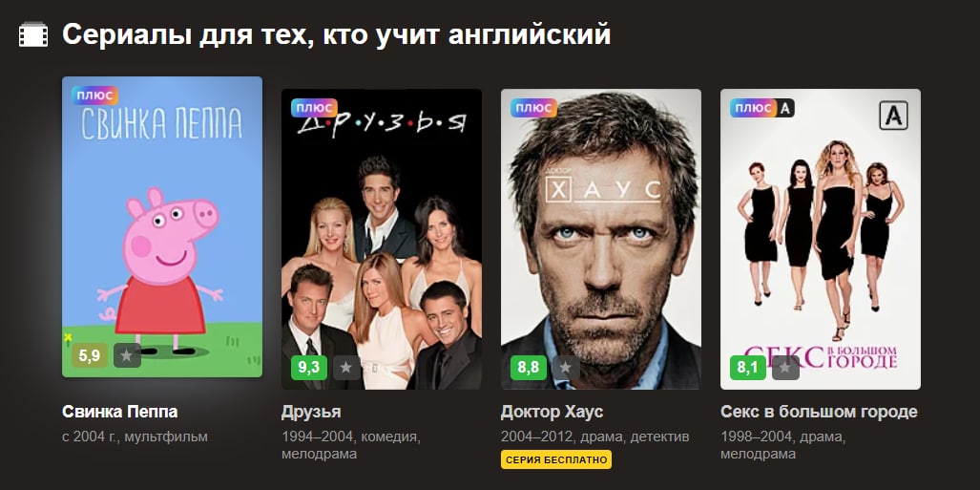Open the Секс в большом городе title link
This screenshot has width=980, height=490.
819,412
